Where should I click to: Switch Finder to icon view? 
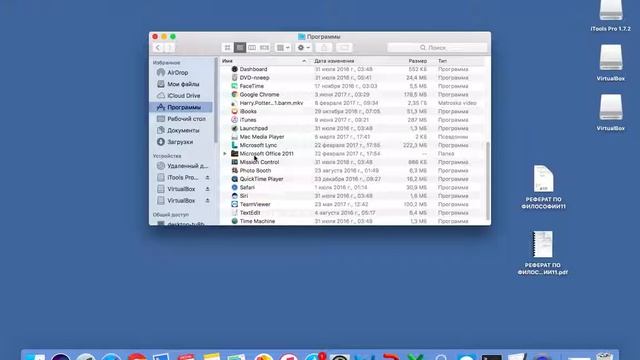[228, 48]
